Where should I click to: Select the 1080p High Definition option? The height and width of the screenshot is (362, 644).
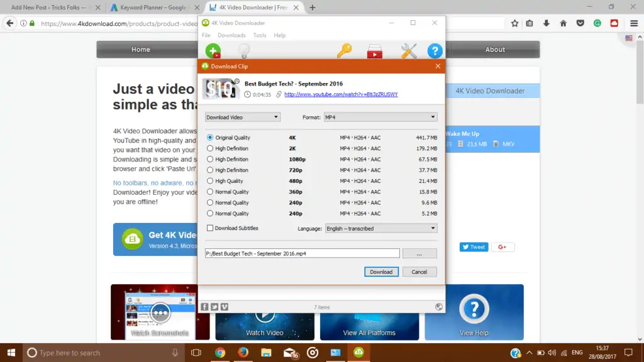pyautogui.click(x=210, y=159)
